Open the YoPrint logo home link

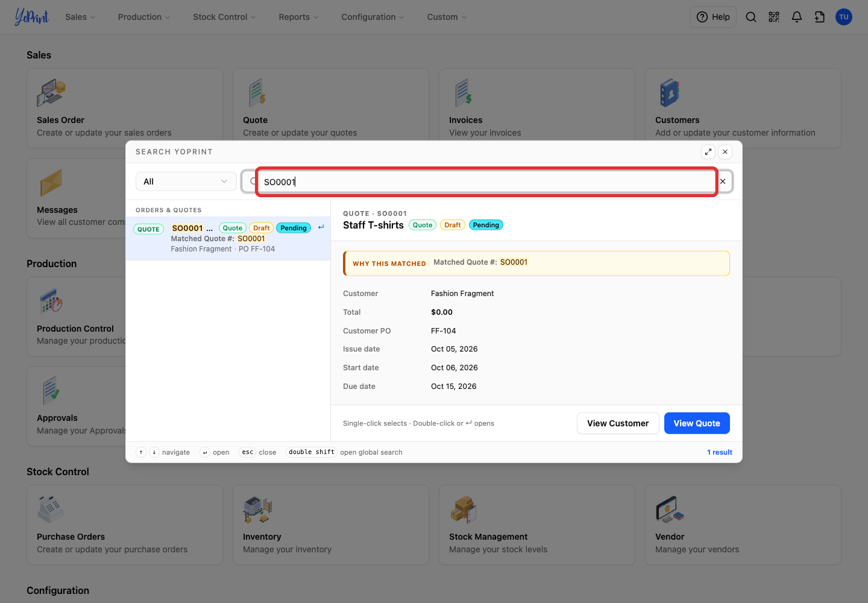coord(32,17)
